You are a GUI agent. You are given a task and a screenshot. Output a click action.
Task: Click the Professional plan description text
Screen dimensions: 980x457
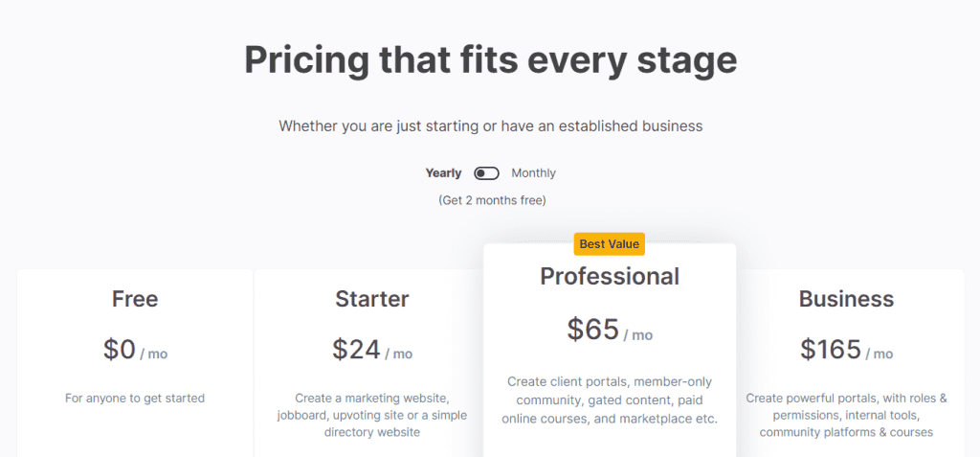pos(610,400)
